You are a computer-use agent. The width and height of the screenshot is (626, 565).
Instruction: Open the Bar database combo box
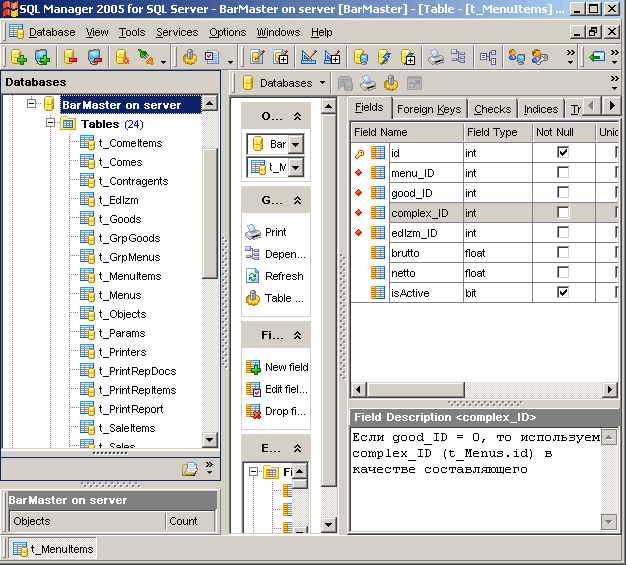click(295, 144)
